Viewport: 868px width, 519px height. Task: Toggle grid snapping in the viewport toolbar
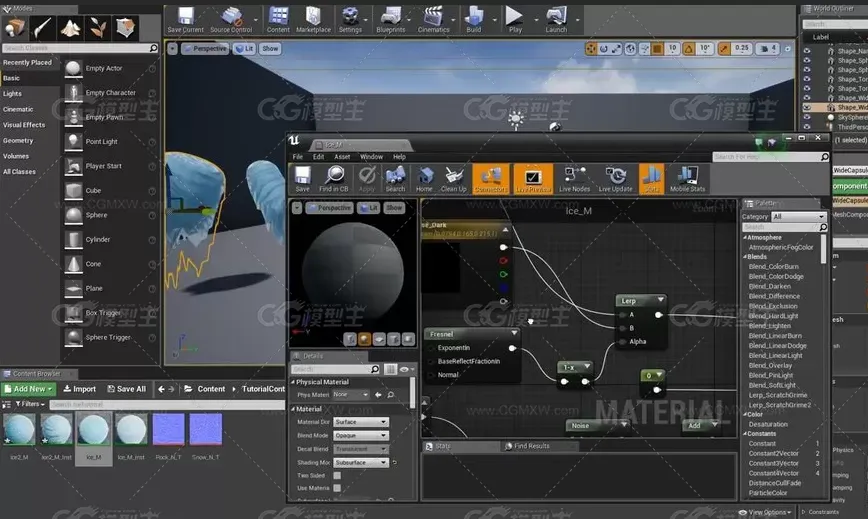pyautogui.click(x=657, y=49)
